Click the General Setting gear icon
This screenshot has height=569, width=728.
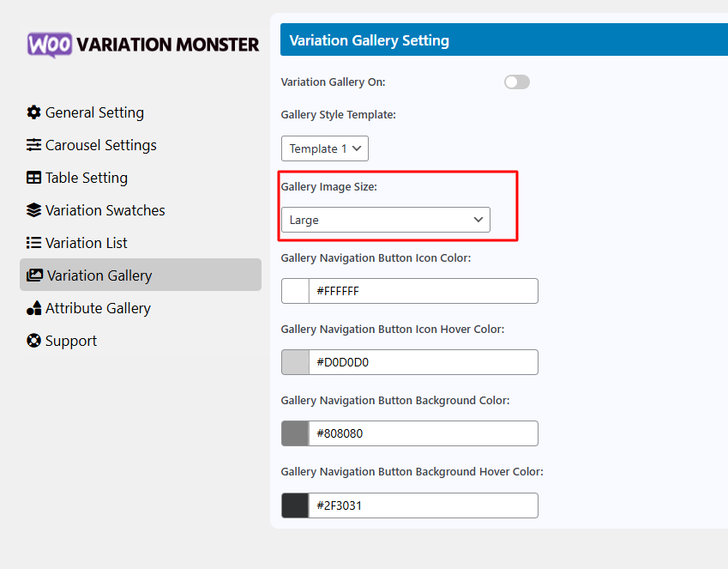33,112
